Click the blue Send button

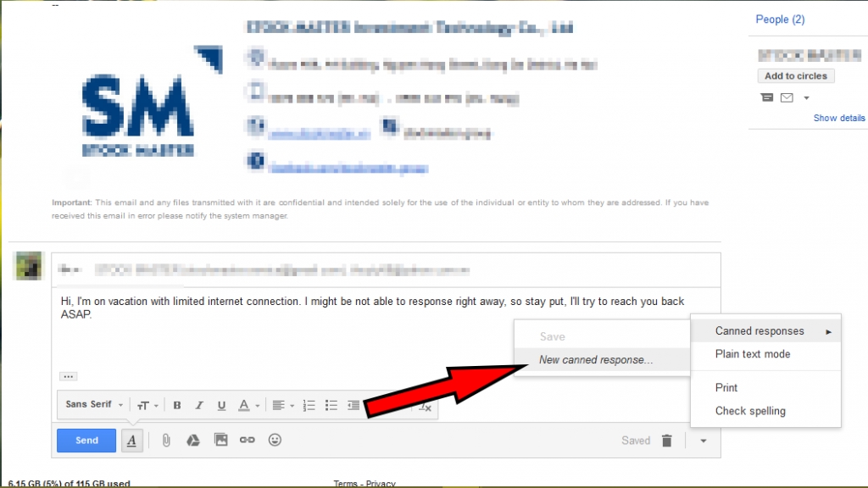click(x=86, y=441)
